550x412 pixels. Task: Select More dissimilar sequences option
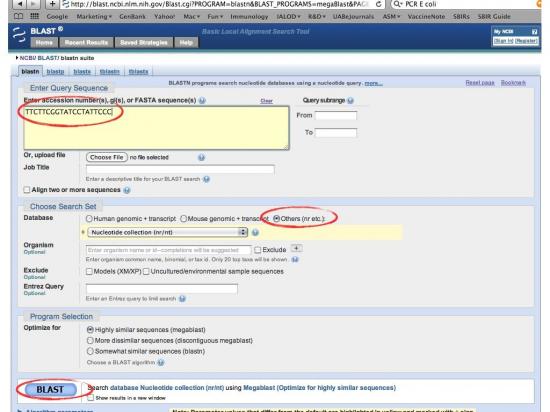(x=90, y=340)
